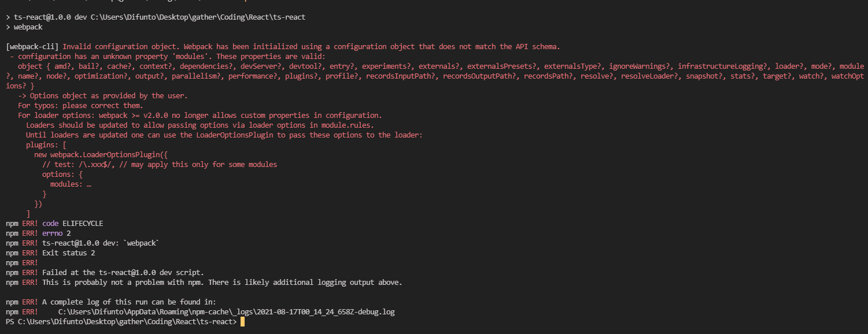Click the 'errno 2' line

click(x=56, y=233)
